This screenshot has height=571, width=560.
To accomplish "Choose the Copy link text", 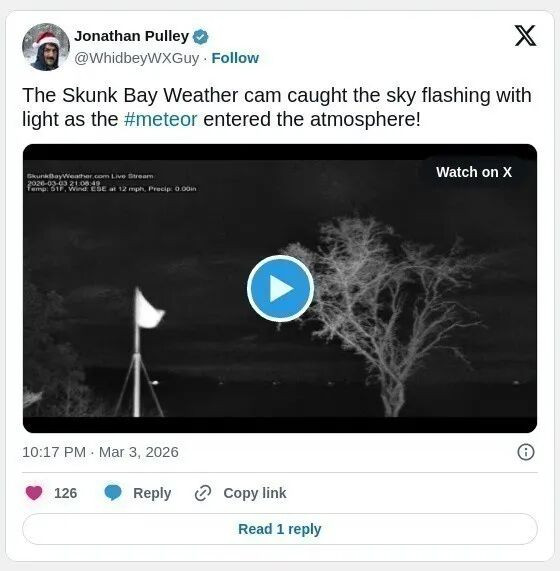I will pyautogui.click(x=255, y=493).
